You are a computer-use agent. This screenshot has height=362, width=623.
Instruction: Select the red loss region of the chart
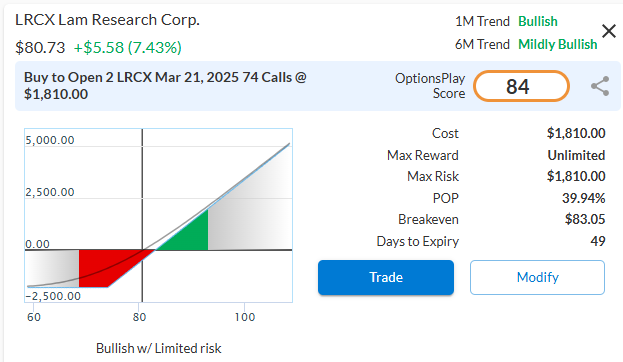109,268
